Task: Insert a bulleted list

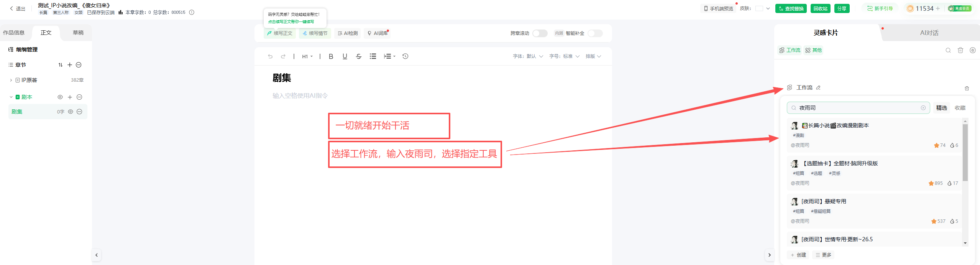Action: click(373, 56)
